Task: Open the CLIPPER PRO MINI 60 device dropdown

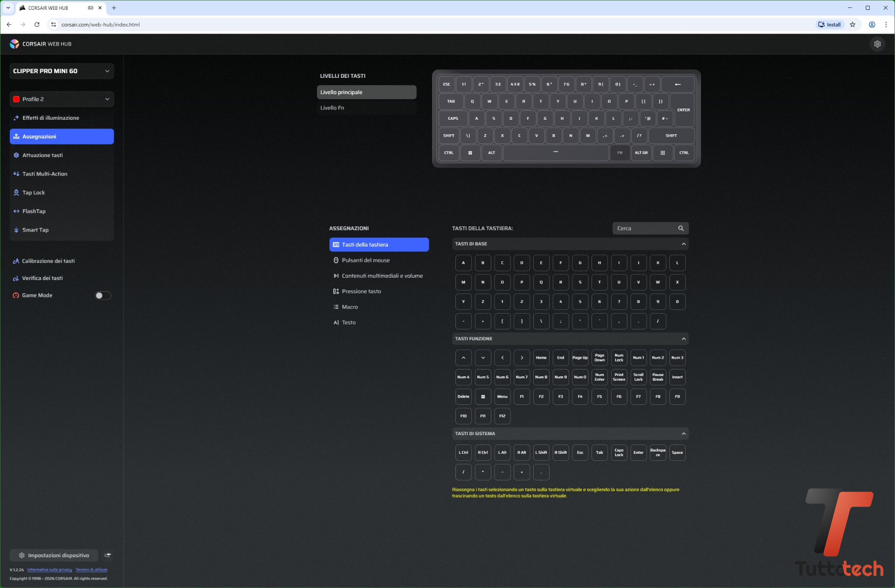Action: point(62,71)
